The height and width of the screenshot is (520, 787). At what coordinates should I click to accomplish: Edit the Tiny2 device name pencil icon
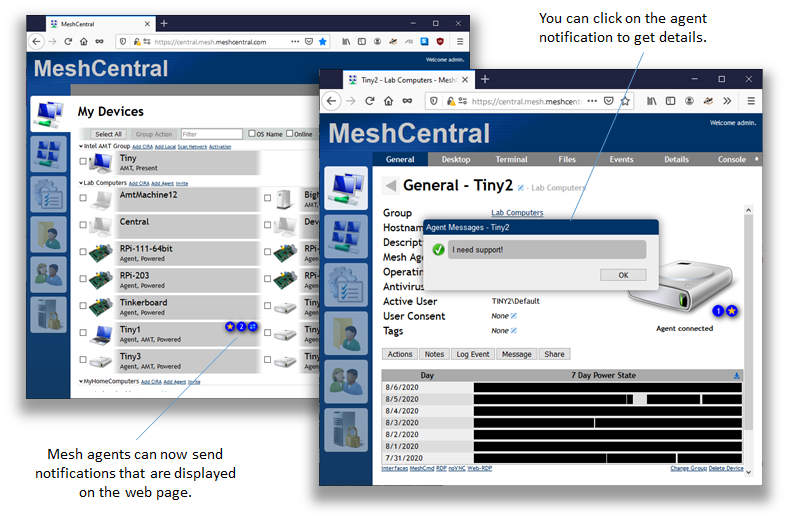[520, 188]
